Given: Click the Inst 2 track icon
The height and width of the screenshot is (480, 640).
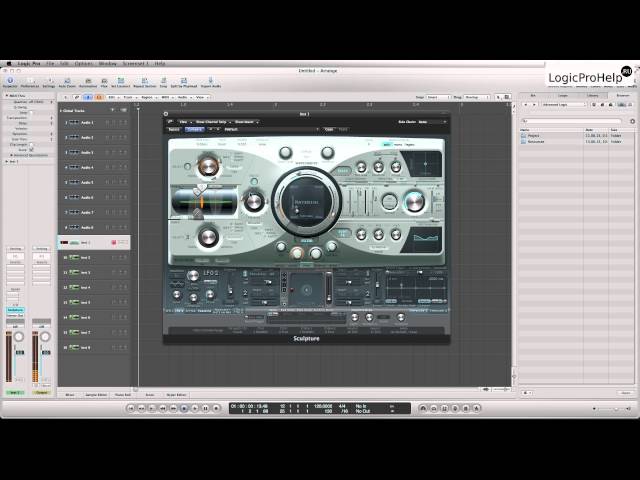Looking at the screenshot, I should coord(74,258).
